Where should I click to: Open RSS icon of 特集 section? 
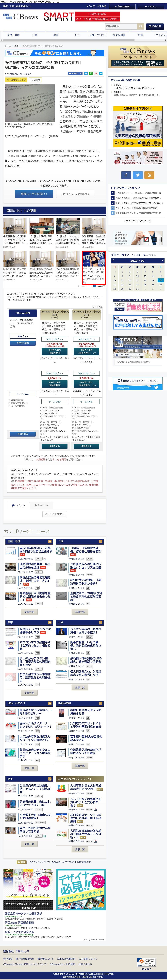coord(50,779)
